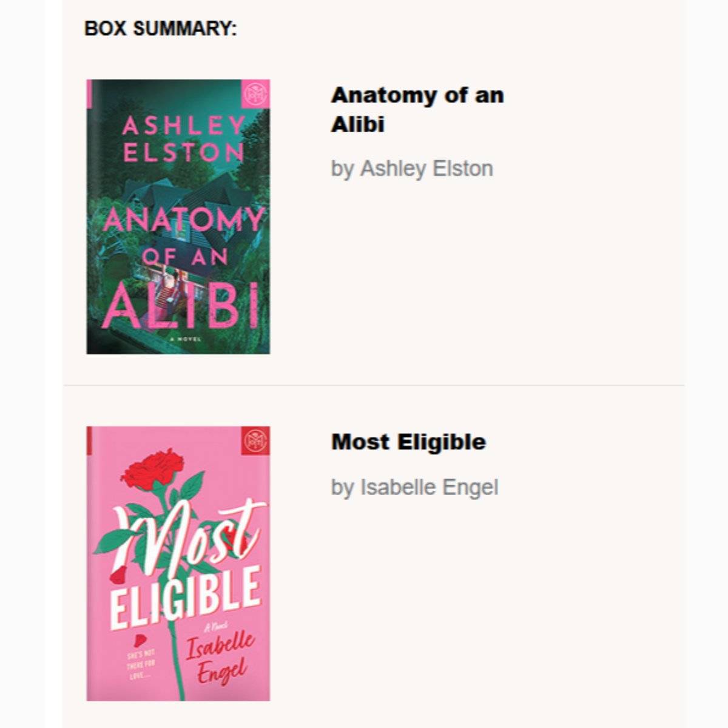Image resolution: width=728 pixels, height=728 pixels.
Task: Open the "Anatomy of an Alibi" title link
Action: tap(417, 109)
